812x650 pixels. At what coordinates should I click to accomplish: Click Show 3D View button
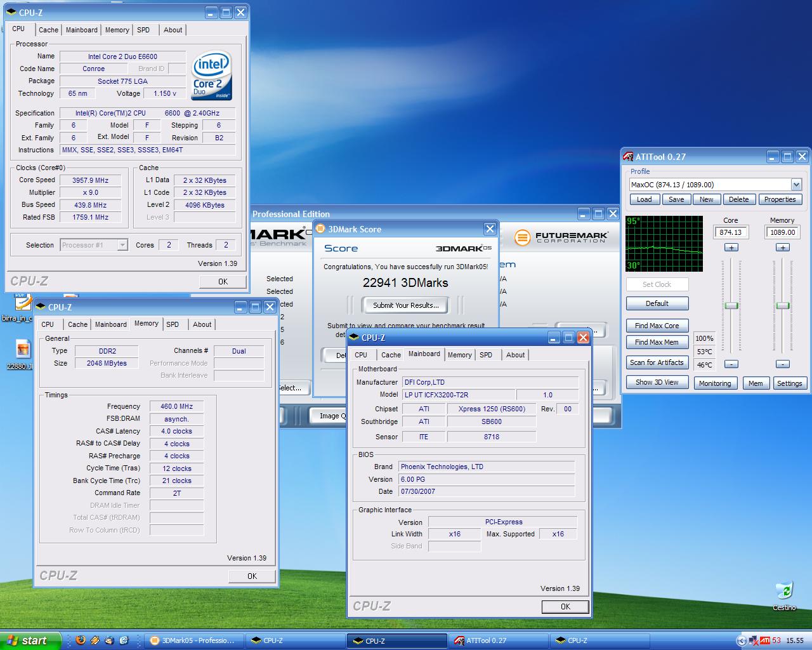click(x=657, y=382)
